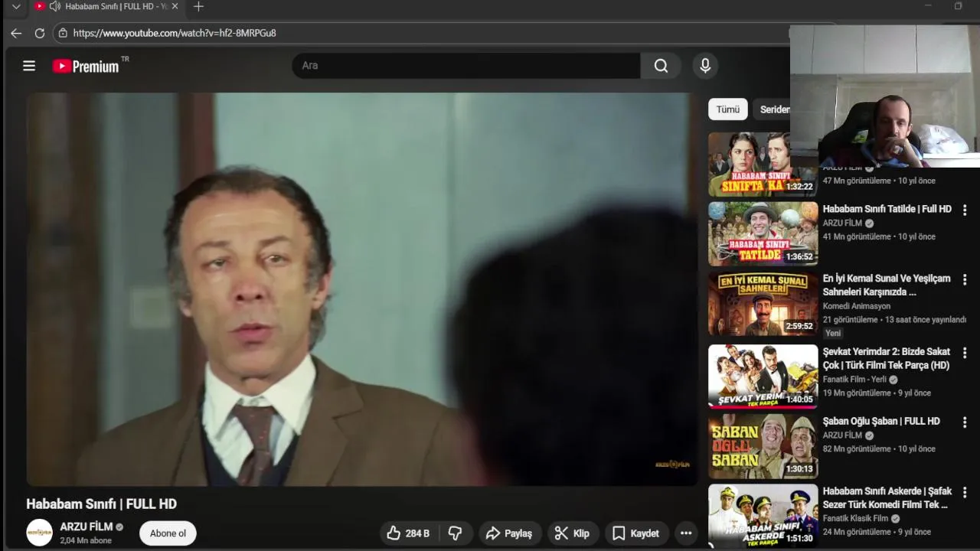Open Hababam Sınıfı Sınıfta Kaldı thumbnail

coord(763,165)
